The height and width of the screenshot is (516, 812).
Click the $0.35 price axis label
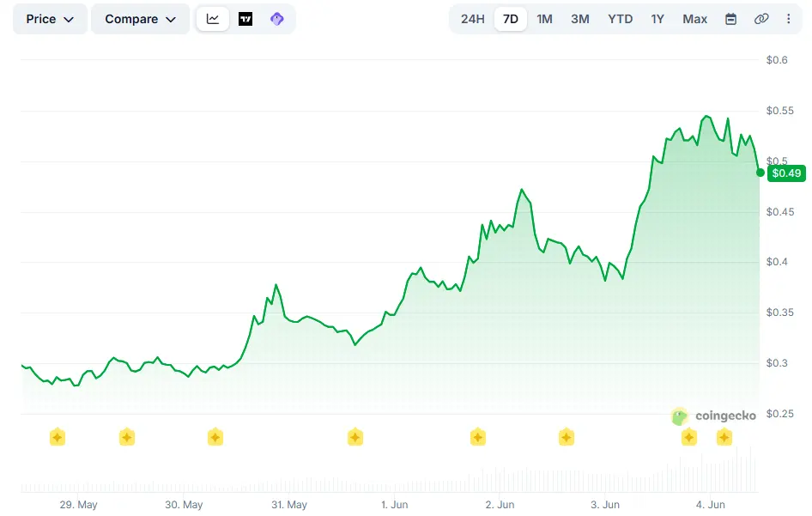pos(780,313)
